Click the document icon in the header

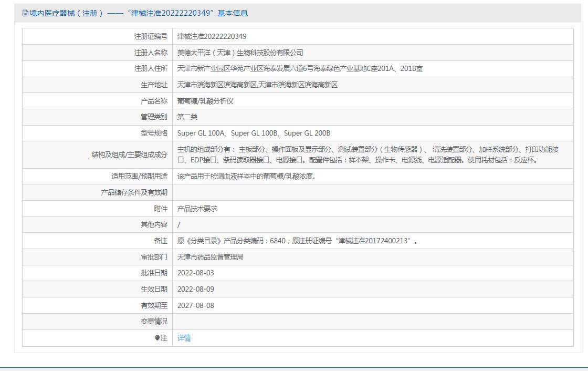pos(25,13)
